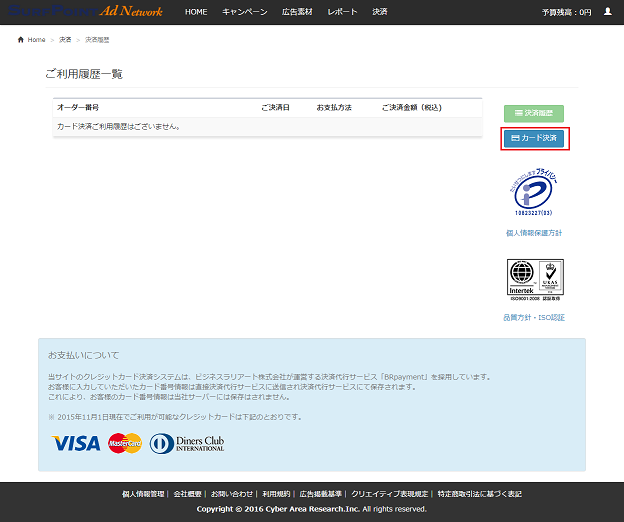Click the VISA card logo
This screenshot has height=522, width=624.
point(76,443)
